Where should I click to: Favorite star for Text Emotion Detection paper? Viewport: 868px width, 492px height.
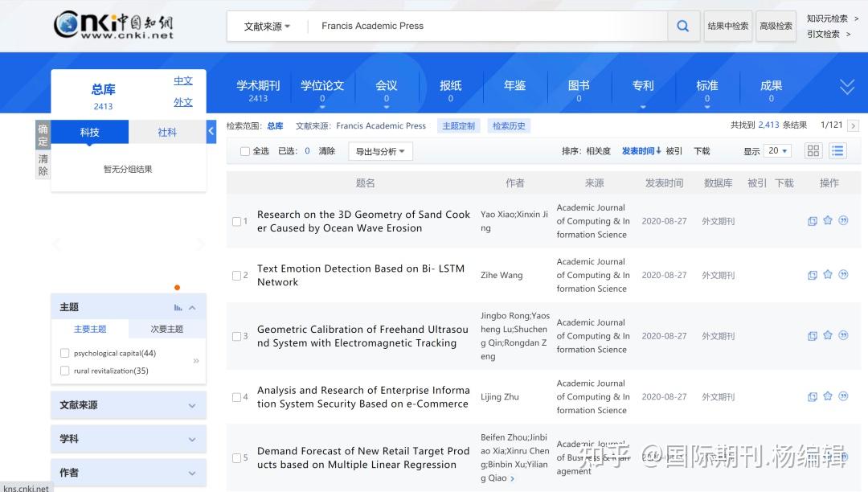pyautogui.click(x=828, y=274)
